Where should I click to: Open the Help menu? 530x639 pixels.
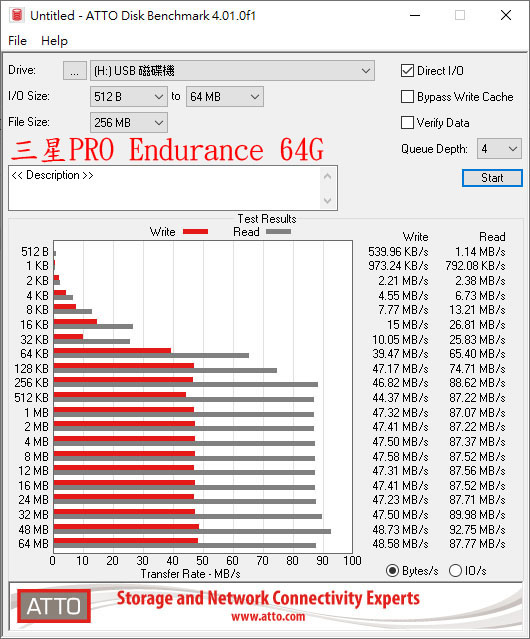[x=54, y=41]
